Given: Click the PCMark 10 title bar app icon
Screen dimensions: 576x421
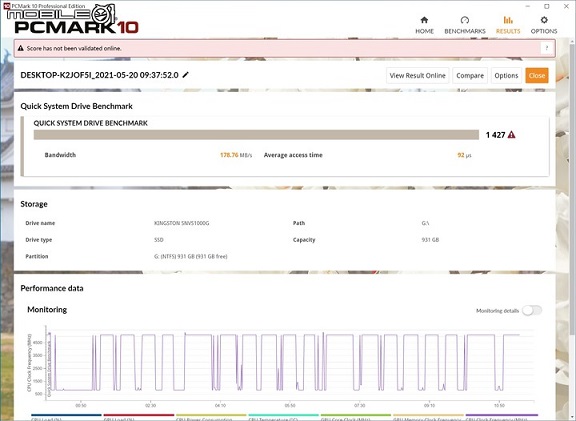Looking at the screenshot, I should click(x=6, y=6).
